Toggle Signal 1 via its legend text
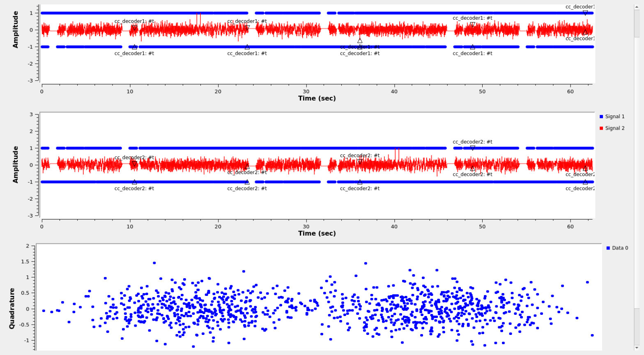 click(x=614, y=117)
